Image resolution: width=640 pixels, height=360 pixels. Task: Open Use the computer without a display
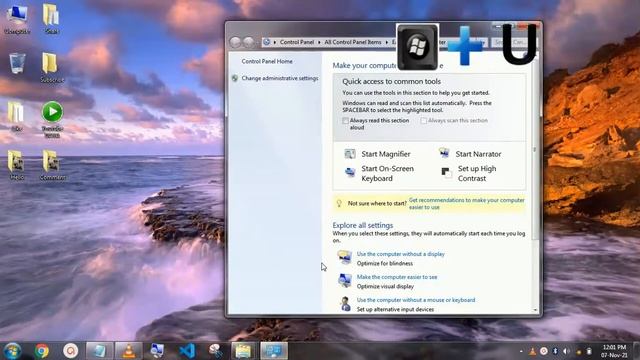point(400,254)
